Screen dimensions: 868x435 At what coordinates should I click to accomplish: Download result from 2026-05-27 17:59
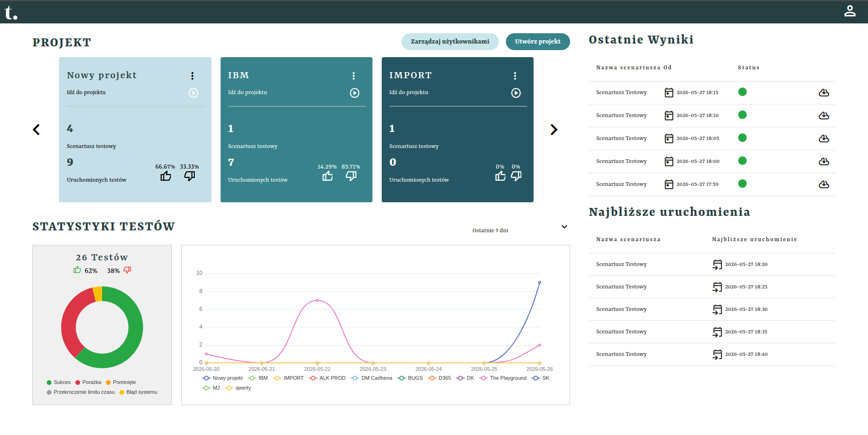(x=823, y=184)
